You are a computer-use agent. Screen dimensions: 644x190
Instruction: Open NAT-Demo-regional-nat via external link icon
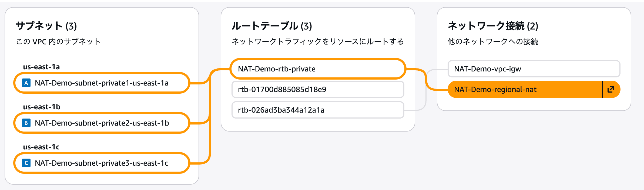[x=611, y=89]
